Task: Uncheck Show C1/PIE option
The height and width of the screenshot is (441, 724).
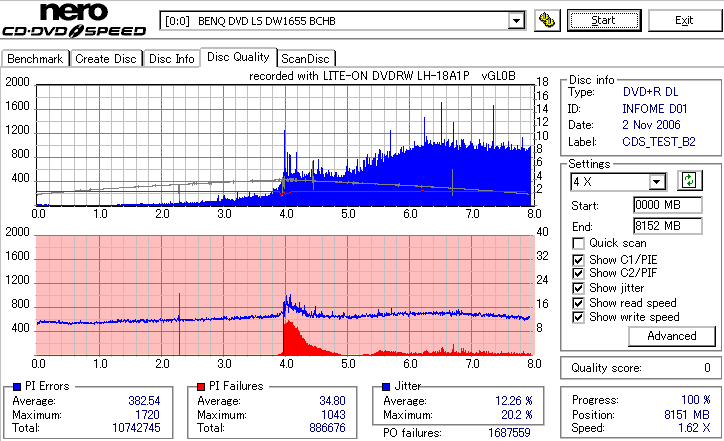Action: pos(578,260)
